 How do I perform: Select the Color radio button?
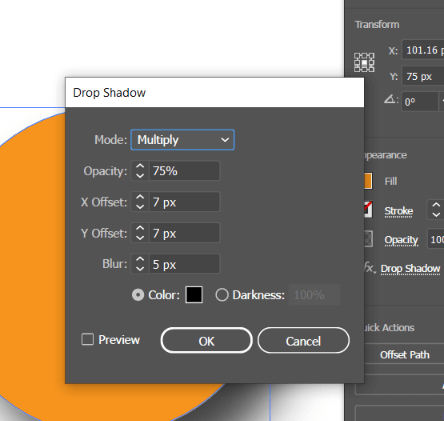click(x=138, y=295)
